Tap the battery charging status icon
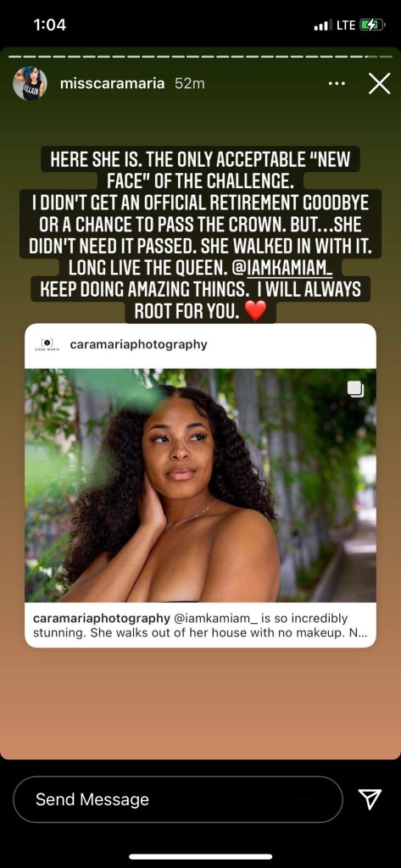Screen dimensions: 401x868 [371, 25]
